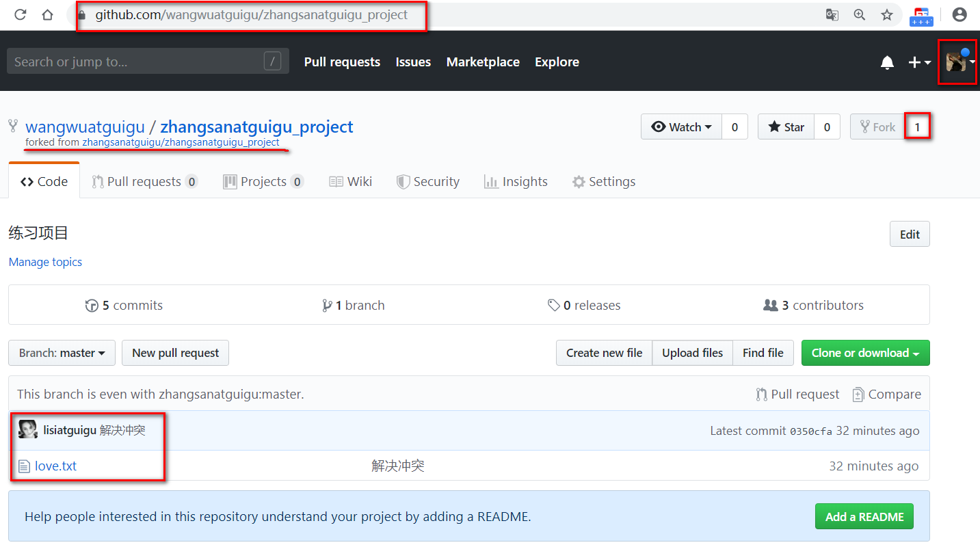This screenshot has width=980, height=547.
Task: Click the 练习项目 repository description text
Action: [x=38, y=233]
